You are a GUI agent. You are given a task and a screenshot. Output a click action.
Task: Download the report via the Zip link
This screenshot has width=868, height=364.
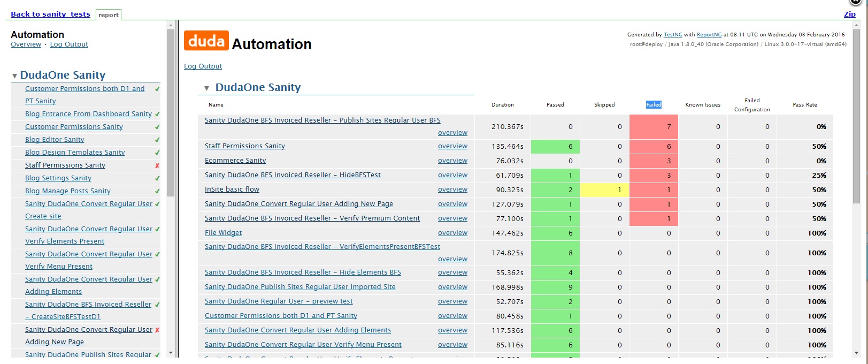click(850, 14)
